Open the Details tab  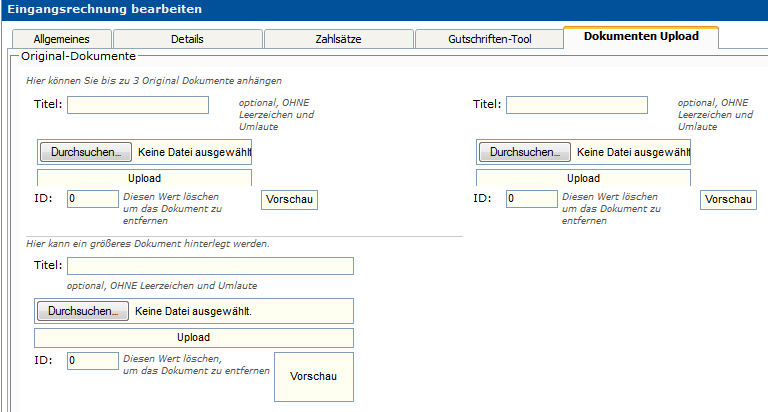[x=186, y=39]
